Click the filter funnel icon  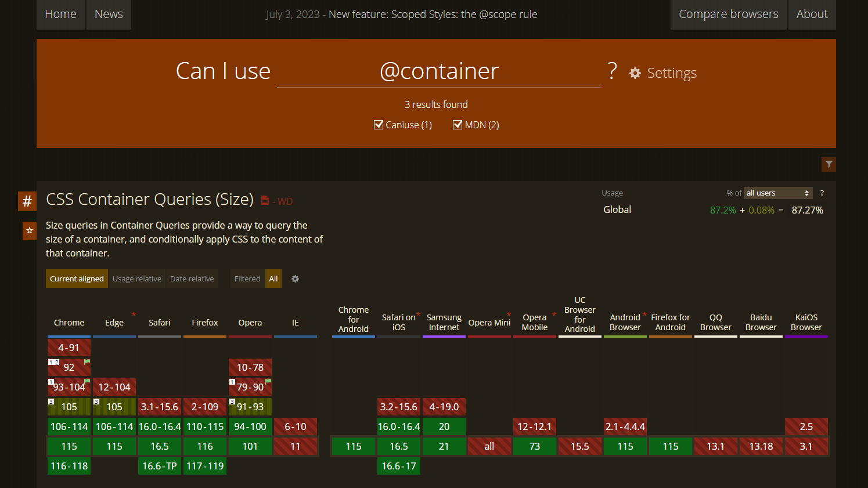coord(829,164)
